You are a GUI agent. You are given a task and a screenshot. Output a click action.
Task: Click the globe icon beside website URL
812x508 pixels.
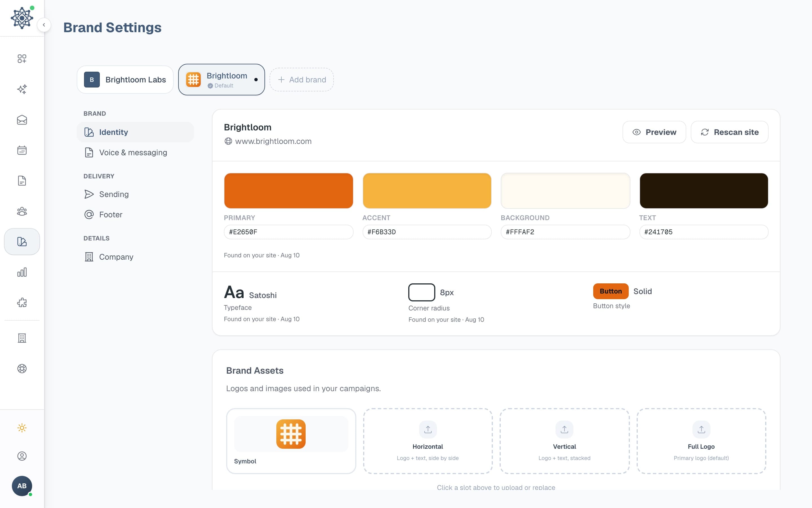(x=228, y=141)
